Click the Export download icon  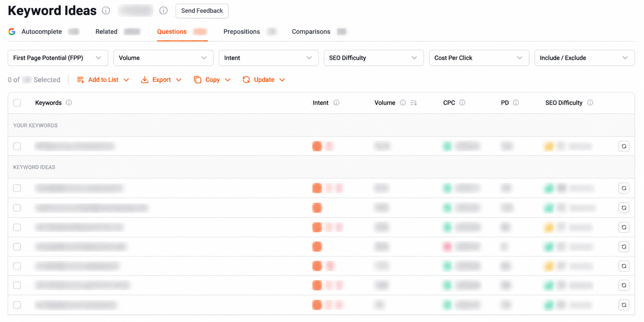[144, 80]
